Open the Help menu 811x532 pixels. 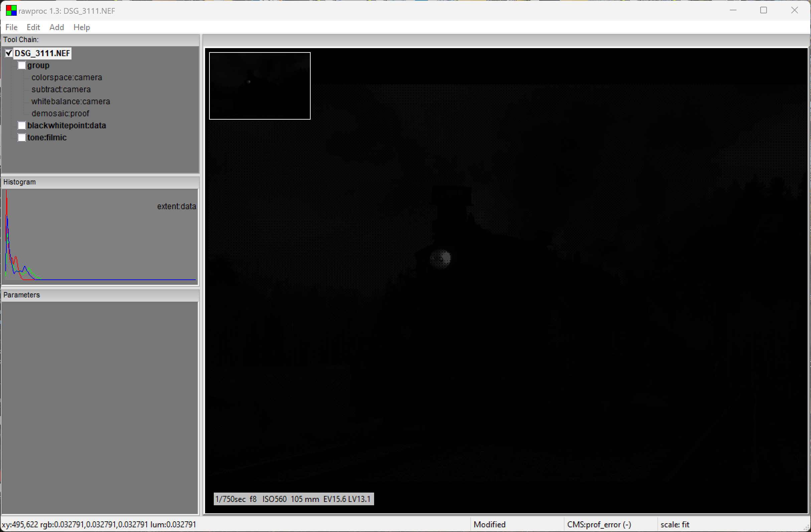coord(82,27)
